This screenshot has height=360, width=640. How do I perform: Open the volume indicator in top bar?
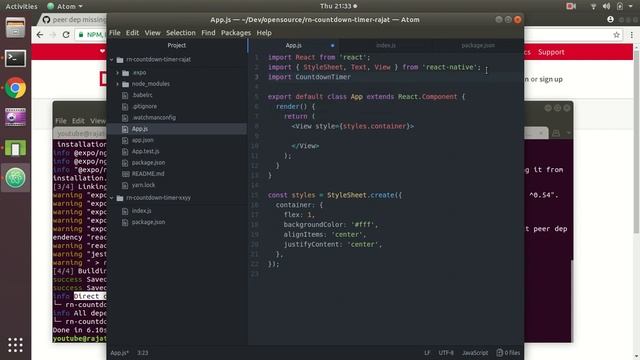pos(607,6)
